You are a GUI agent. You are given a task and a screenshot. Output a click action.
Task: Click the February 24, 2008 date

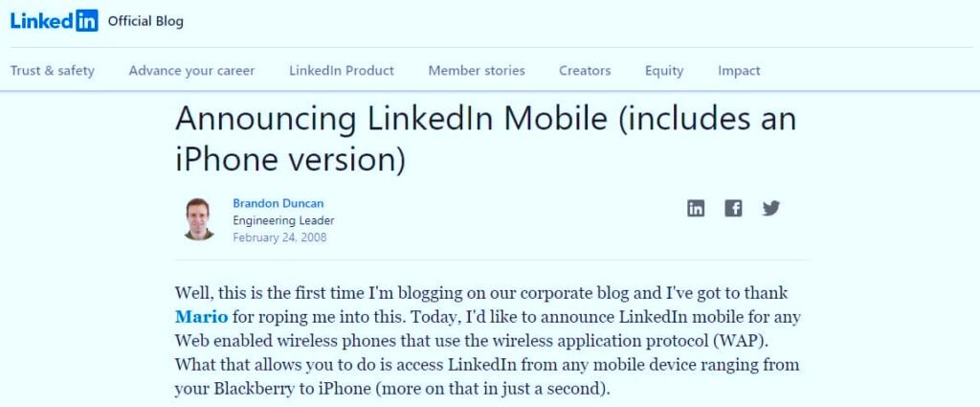(279, 237)
